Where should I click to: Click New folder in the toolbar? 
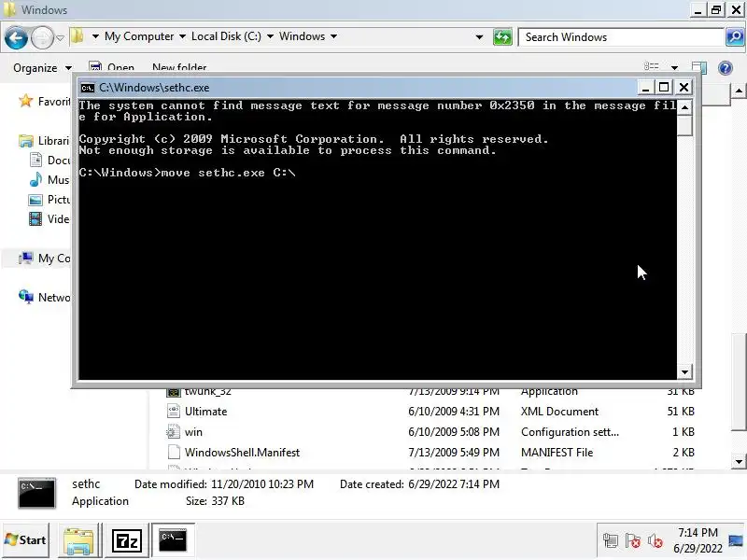[x=179, y=67]
